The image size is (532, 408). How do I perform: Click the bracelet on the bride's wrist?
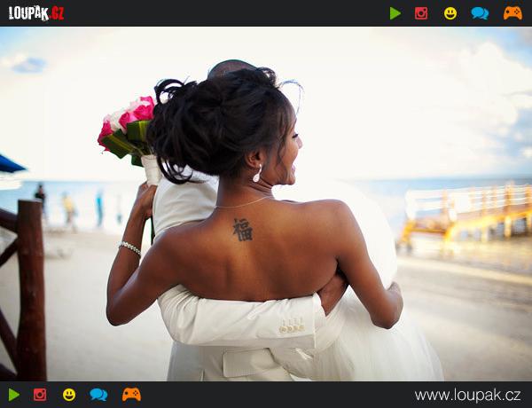coord(130,247)
